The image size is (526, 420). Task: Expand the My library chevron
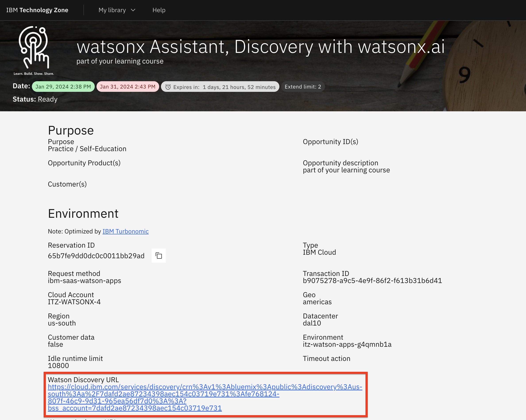click(x=133, y=10)
